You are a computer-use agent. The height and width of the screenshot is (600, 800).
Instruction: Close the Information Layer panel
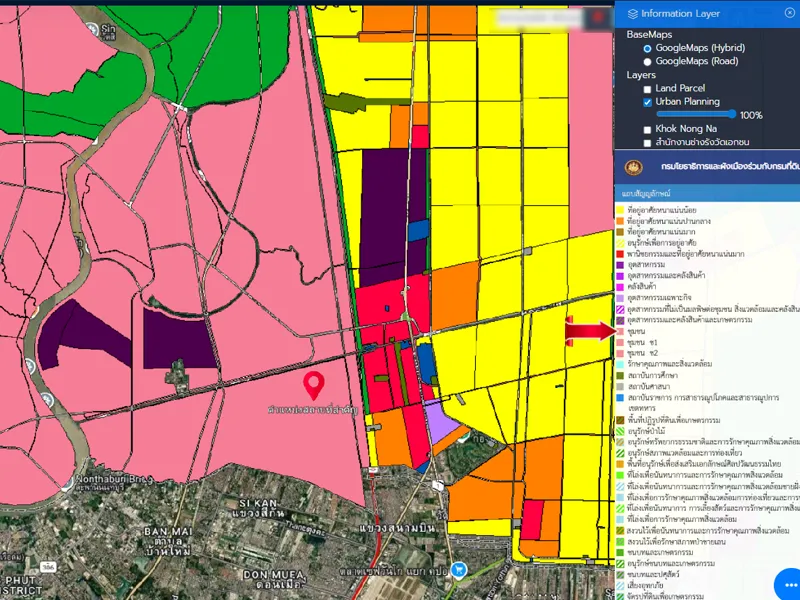pyautogui.click(x=789, y=13)
